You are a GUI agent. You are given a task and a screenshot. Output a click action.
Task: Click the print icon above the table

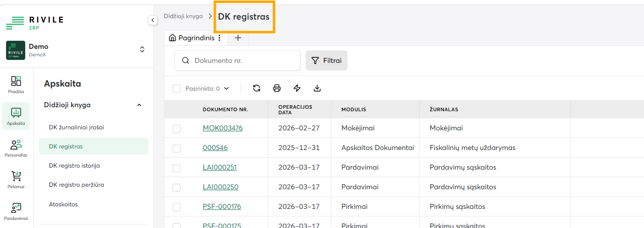click(277, 88)
